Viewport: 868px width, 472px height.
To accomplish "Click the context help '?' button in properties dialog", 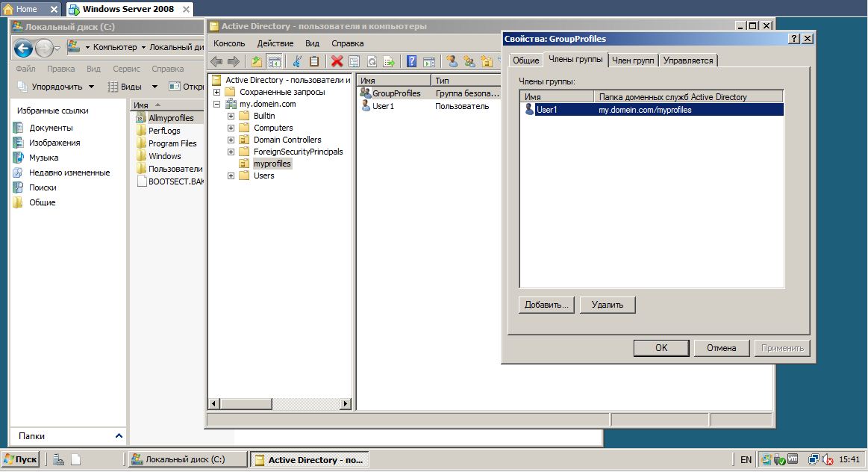I will pos(794,38).
